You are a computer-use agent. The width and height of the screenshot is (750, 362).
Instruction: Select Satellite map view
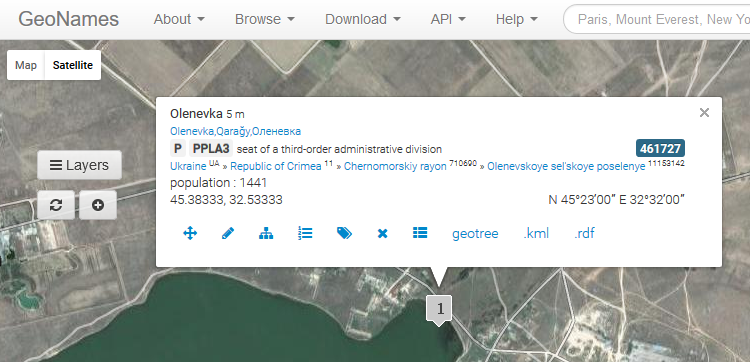tap(73, 65)
